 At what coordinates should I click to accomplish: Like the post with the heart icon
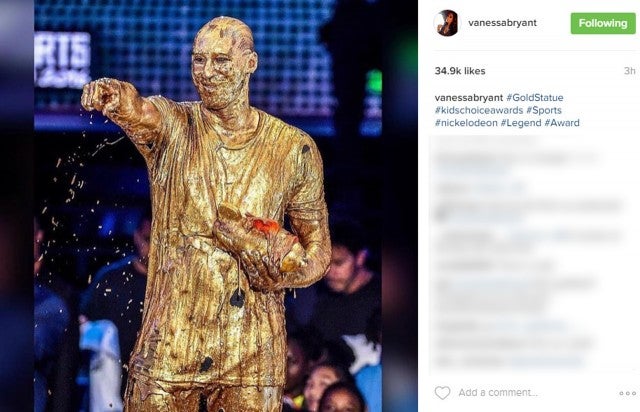[x=442, y=393]
